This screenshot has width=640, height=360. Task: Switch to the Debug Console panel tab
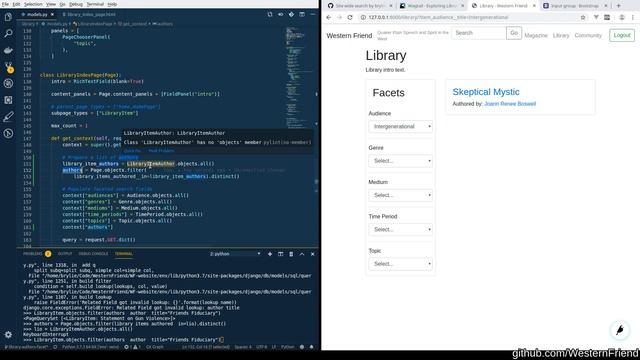point(93,254)
